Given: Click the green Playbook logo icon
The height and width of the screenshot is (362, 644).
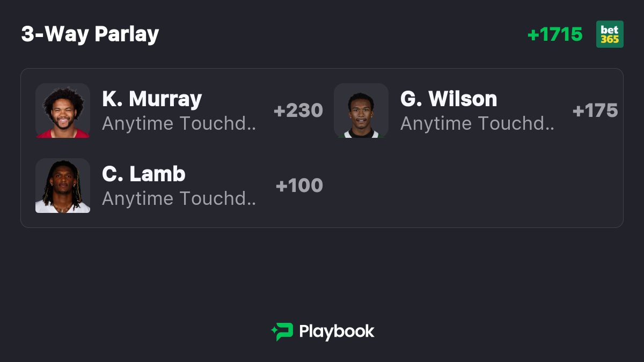Looking at the screenshot, I should click(282, 331).
